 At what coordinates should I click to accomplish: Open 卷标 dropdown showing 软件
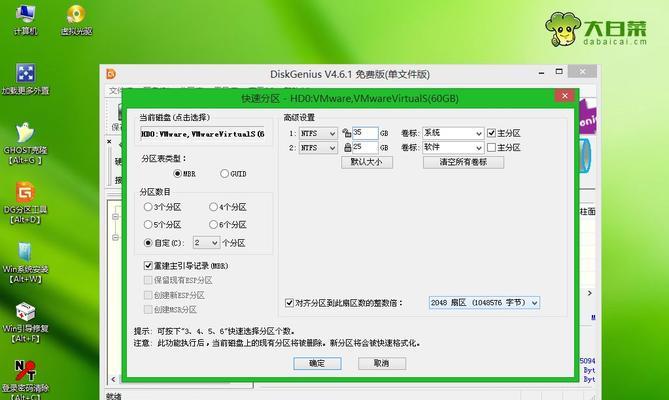(453, 148)
